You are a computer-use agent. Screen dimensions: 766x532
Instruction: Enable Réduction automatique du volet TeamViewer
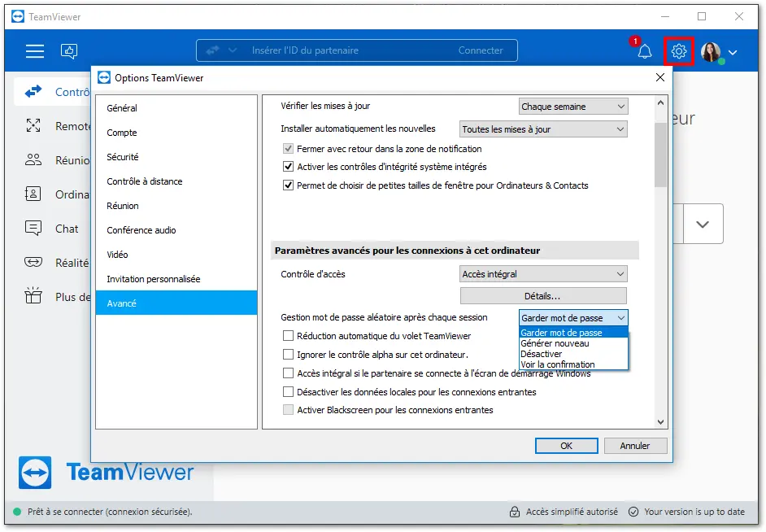(x=288, y=336)
